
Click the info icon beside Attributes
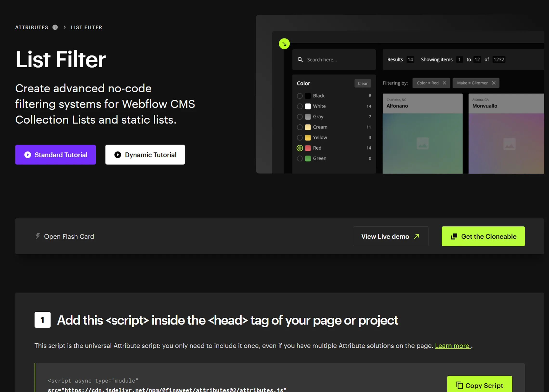click(x=55, y=27)
